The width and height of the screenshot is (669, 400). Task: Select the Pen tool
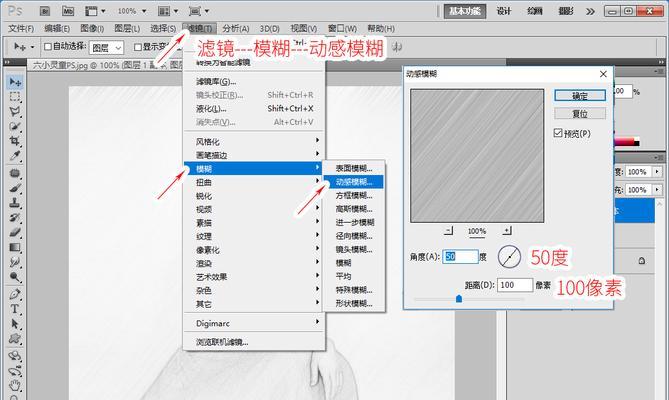click(x=15, y=294)
